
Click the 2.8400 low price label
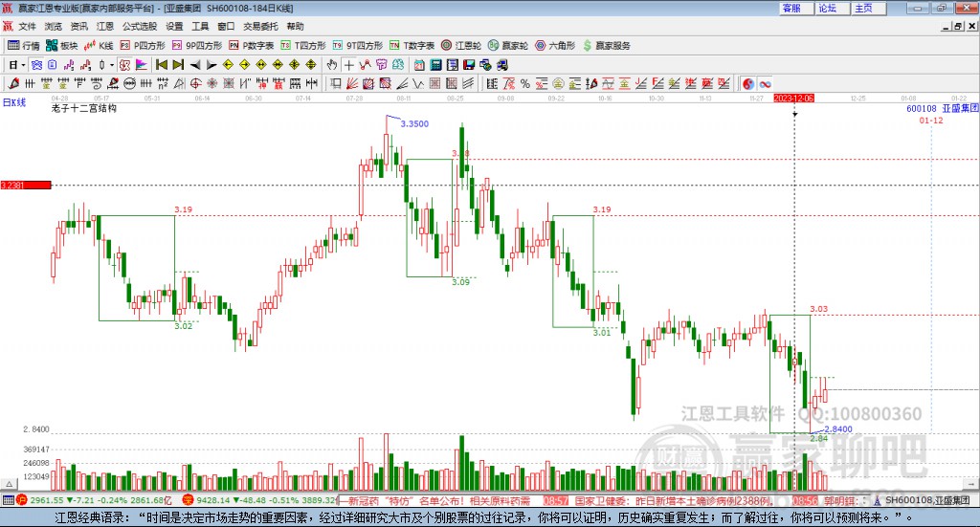[838, 429]
